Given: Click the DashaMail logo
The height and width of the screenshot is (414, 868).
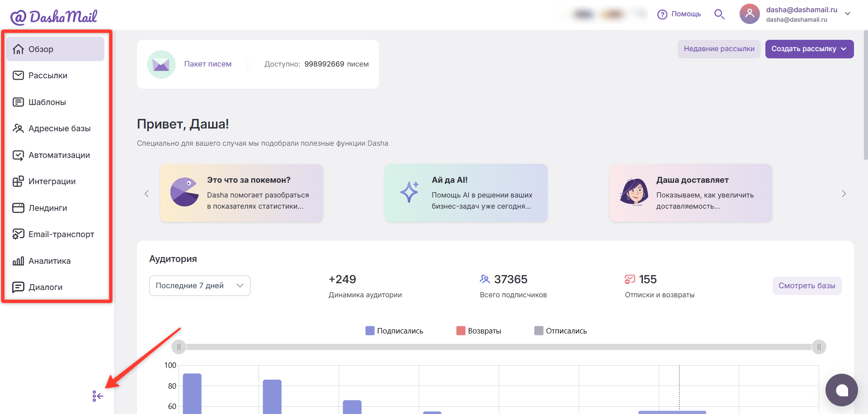Looking at the screenshot, I should coord(54,17).
